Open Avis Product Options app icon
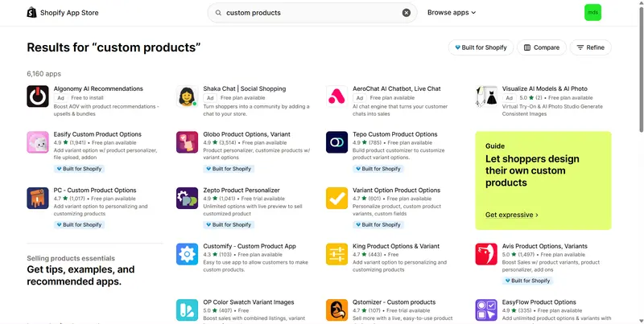Screen dimensions: 644x324 click(x=486, y=254)
